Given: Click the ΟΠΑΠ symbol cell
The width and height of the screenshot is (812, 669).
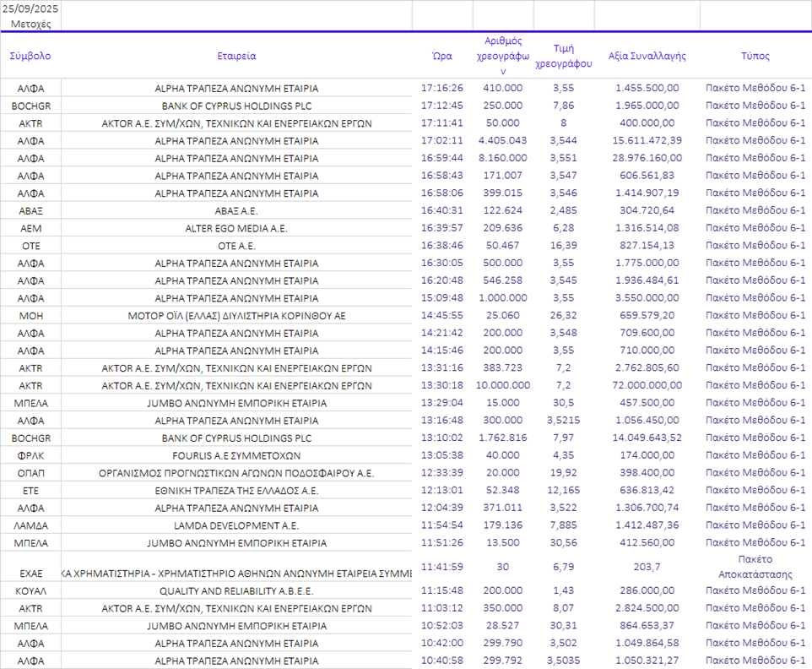Looking at the screenshot, I should [x=30, y=473].
